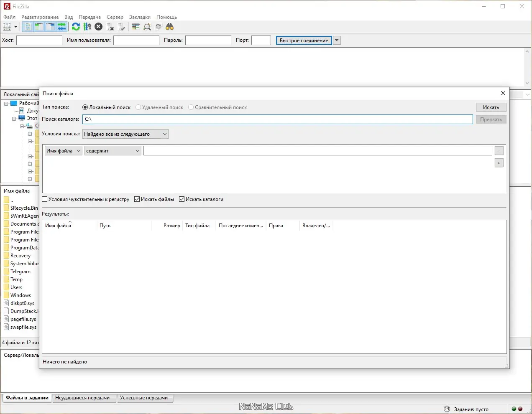Click the FileZilla logo in title bar
Screen dimensions: 532x414
coord(7,6)
